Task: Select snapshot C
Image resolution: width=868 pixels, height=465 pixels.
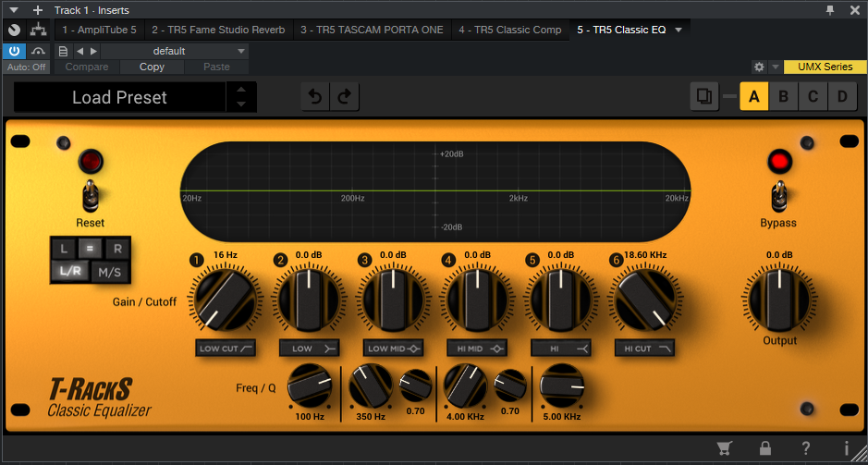Action: [813, 96]
